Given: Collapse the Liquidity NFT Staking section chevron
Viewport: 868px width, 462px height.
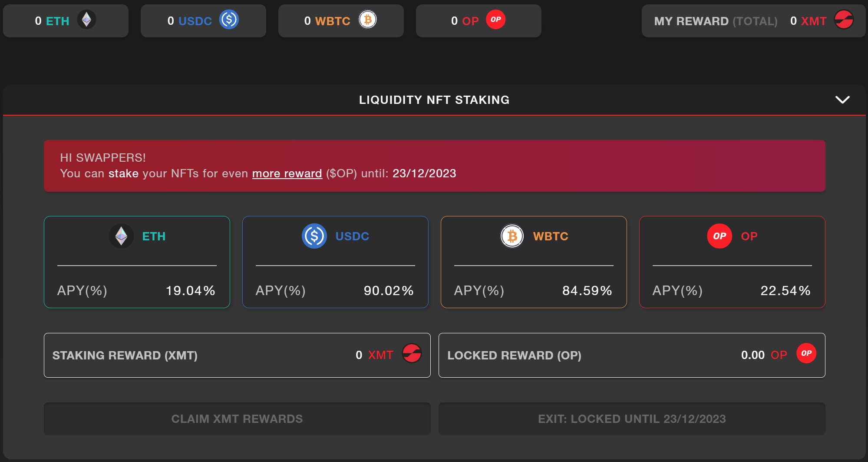Looking at the screenshot, I should click(842, 100).
